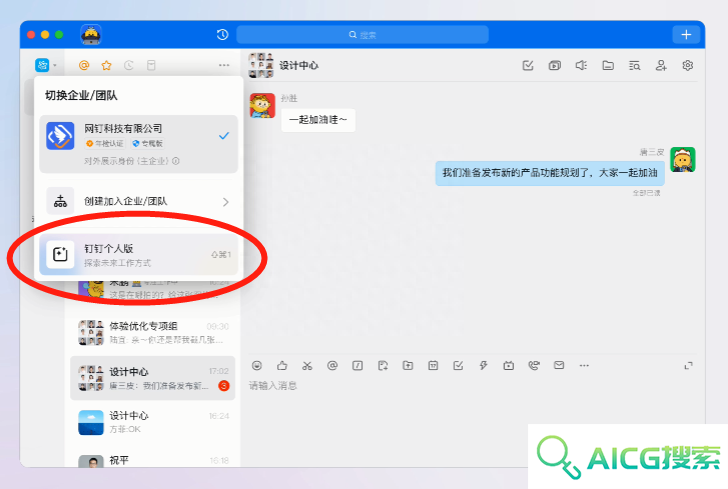Screen dimensions: 728x489
Task: Search chat history icon in header
Action: pyautogui.click(x=635, y=65)
